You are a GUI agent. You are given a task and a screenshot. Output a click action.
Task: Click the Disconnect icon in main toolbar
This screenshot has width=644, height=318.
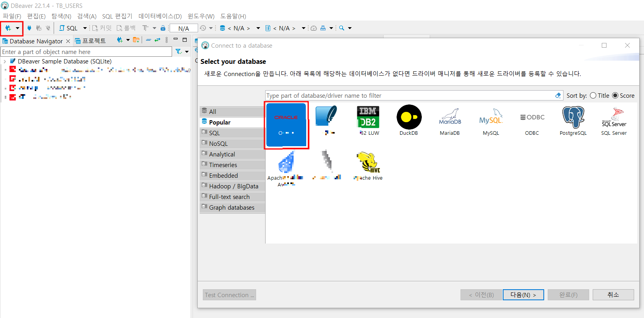[48, 28]
